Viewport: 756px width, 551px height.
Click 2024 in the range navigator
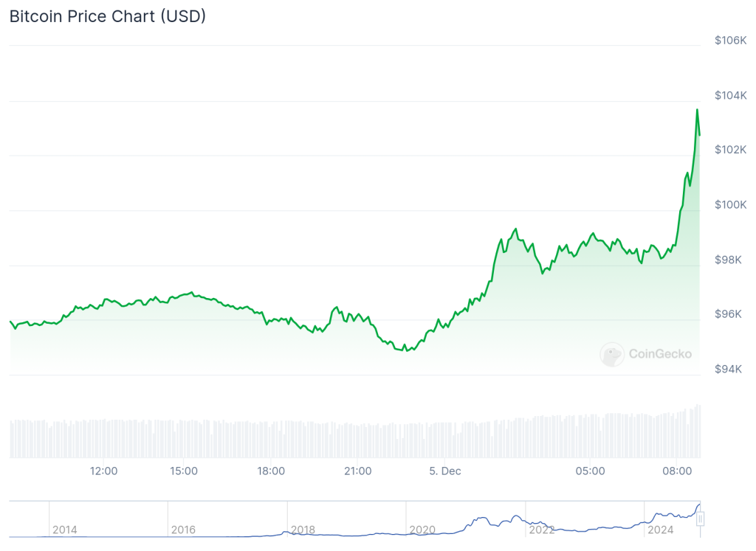(659, 530)
